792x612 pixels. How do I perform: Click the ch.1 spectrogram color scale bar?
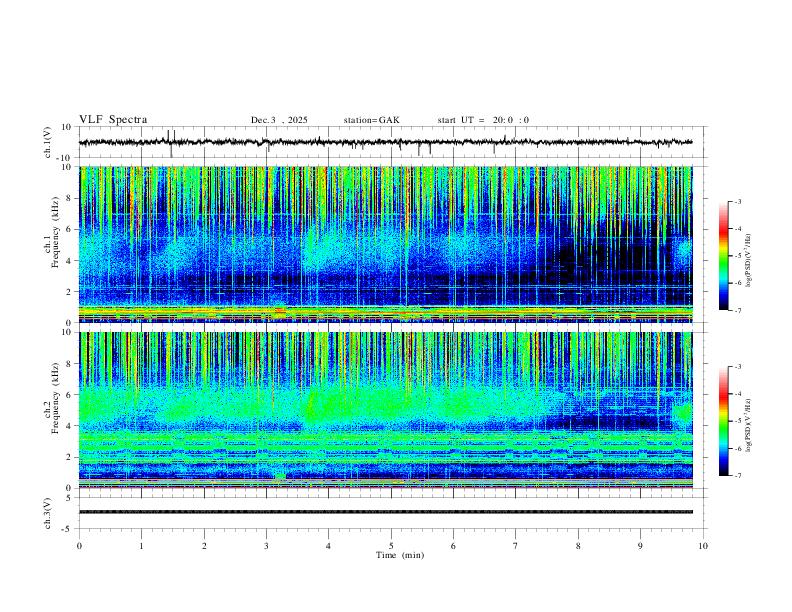723,255
